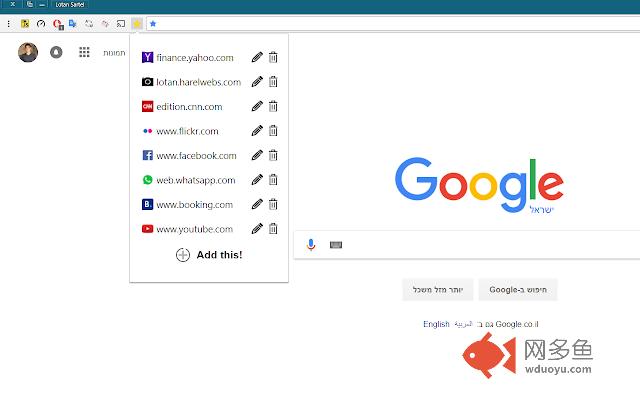Click the Add this! button
This screenshot has width=640, height=400.
coord(209,255)
